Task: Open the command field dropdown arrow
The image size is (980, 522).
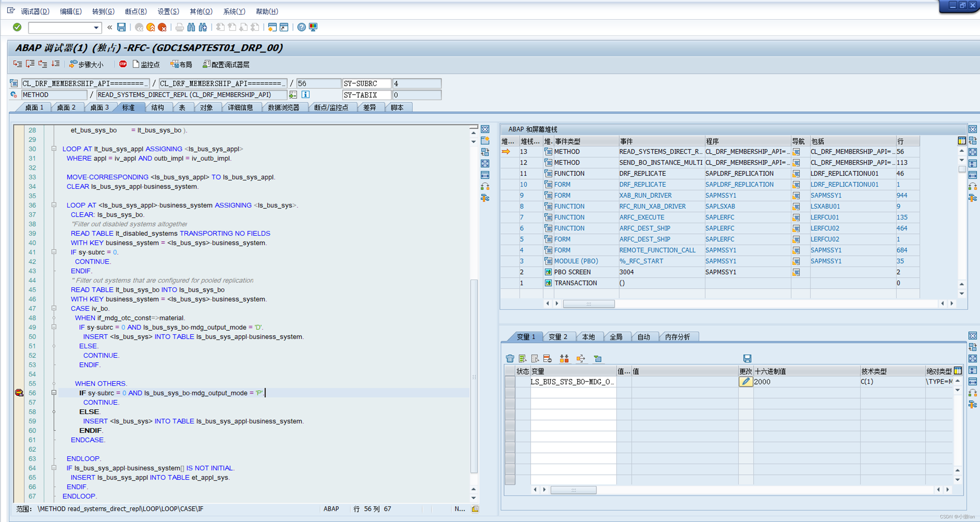Action: [x=96, y=27]
